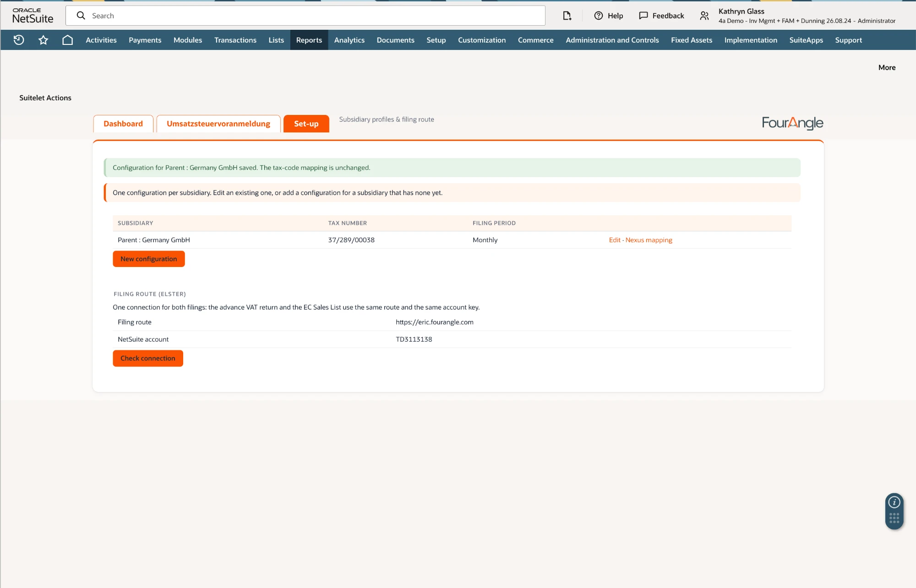Click the filing route URL https://eric.fourangle.com
The width and height of the screenshot is (916, 588).
[435, 322]
